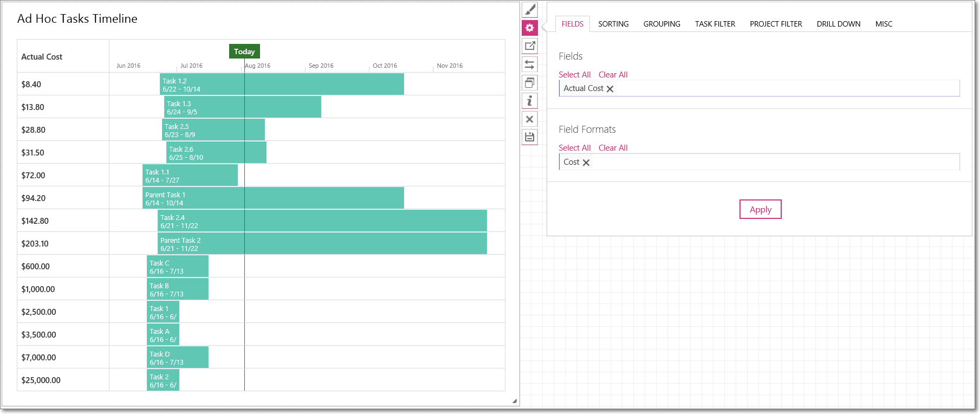Select the Task 1 bar in $2,500.00 row
980x414 pixels.
[x=163, y=312]
